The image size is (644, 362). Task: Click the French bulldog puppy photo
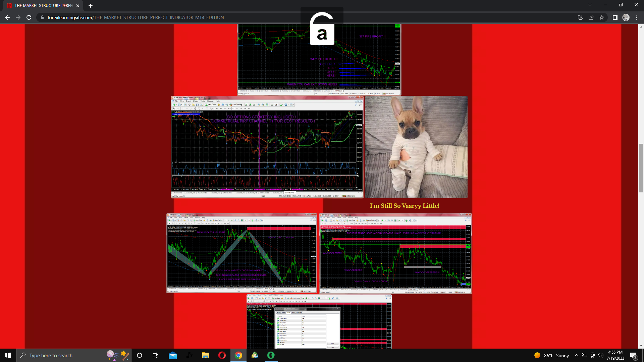click(x=416, y=147)
